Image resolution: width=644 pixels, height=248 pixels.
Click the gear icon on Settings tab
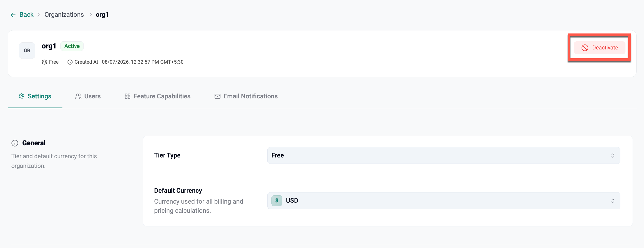[x=22, y=96]
